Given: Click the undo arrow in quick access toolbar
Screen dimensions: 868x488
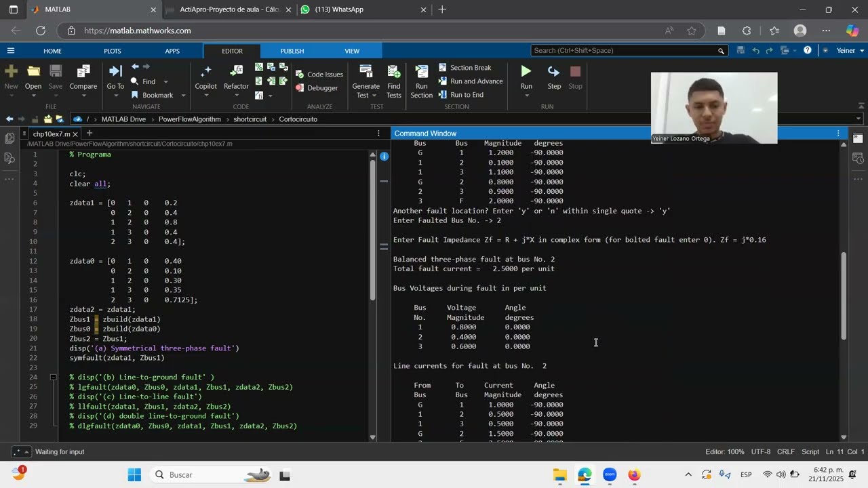Looking at the screenshot, I should 755,50.
